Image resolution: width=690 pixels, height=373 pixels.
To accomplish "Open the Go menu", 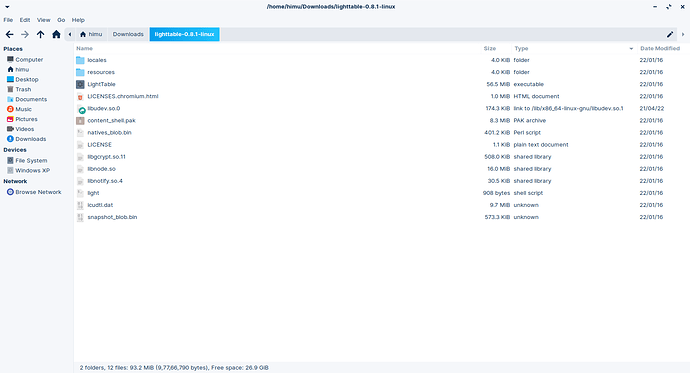I will (61, 20).
